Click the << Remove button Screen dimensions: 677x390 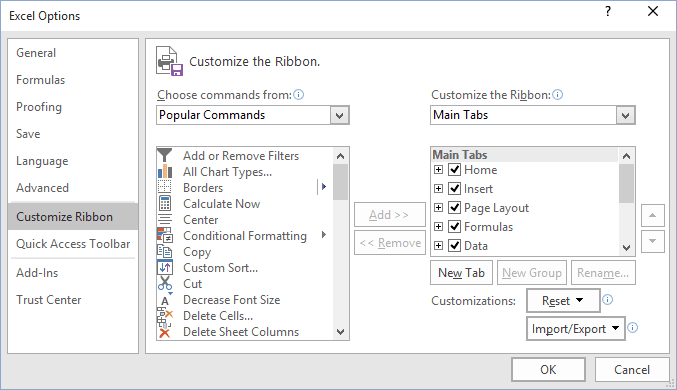[390, 243]
